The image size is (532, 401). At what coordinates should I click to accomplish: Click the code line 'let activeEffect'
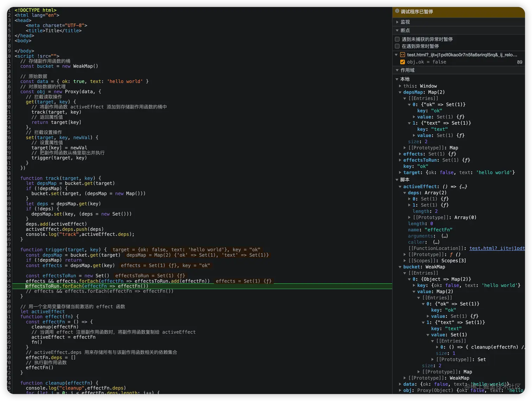click(43, 312)
